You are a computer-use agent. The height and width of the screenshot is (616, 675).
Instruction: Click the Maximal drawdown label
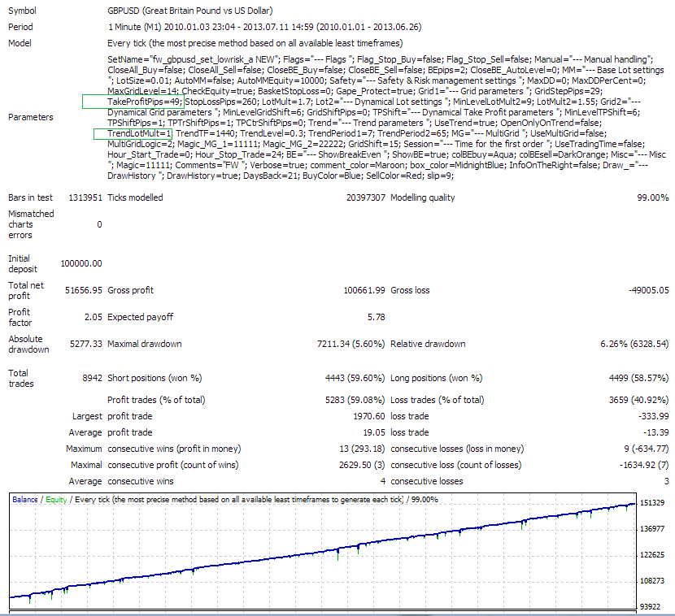pos(145,344)
